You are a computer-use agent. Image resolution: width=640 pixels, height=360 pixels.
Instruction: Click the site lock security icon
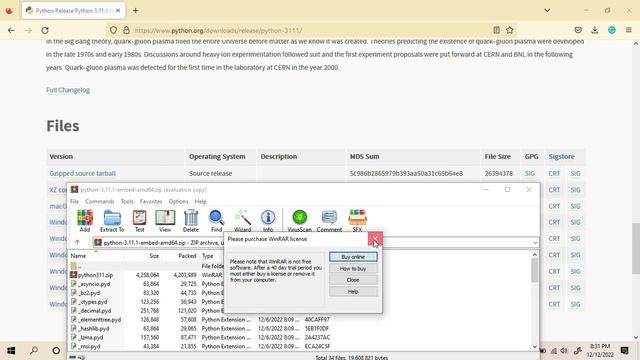[x=127, y=30]
